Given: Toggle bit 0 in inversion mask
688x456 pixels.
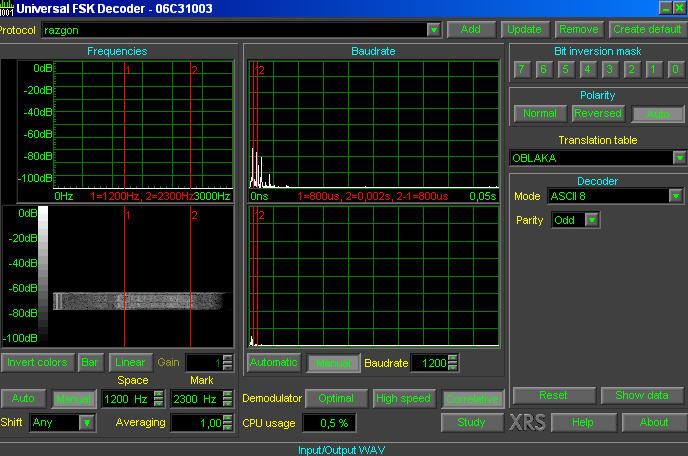Looking at the screenshot, I should click(675, 69).
